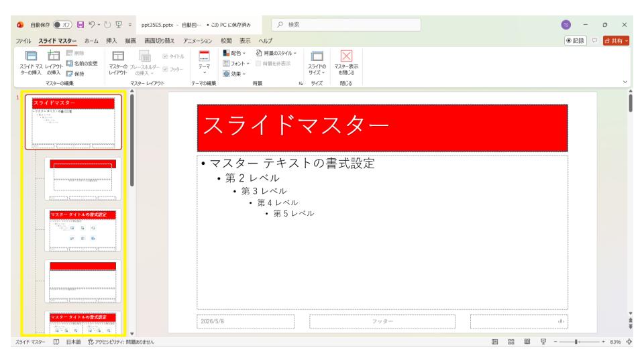Click the spell check status bar icon
This screenshot has height=362, width=644.
click(x=56, y=341)
